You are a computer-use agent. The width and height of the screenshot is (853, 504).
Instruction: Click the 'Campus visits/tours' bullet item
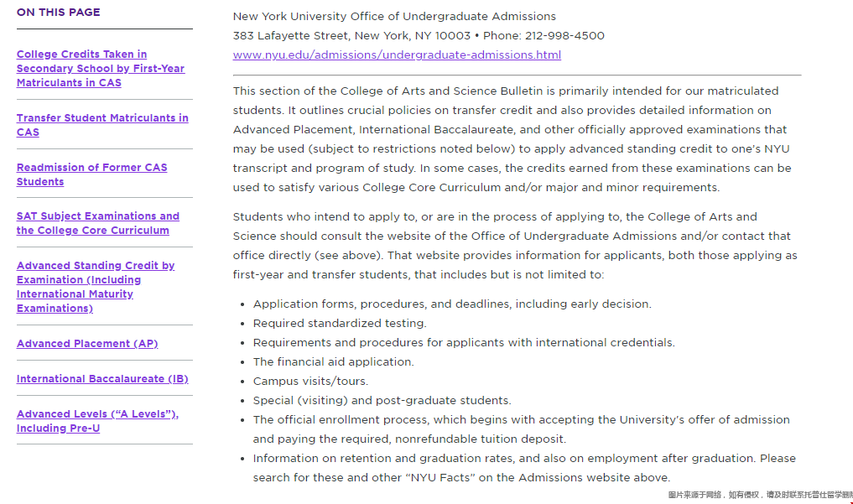click(310, 382)
